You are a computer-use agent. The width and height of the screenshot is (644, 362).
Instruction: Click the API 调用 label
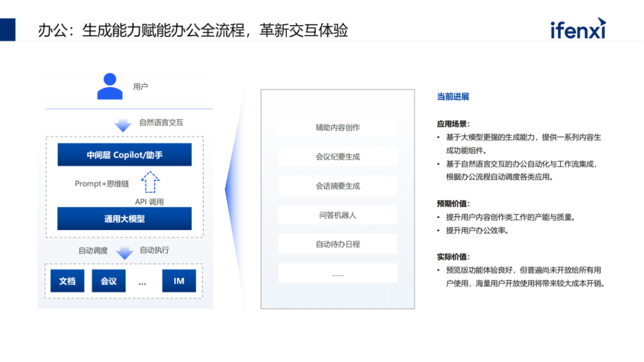pyautogui.click(x=150, y=202)
